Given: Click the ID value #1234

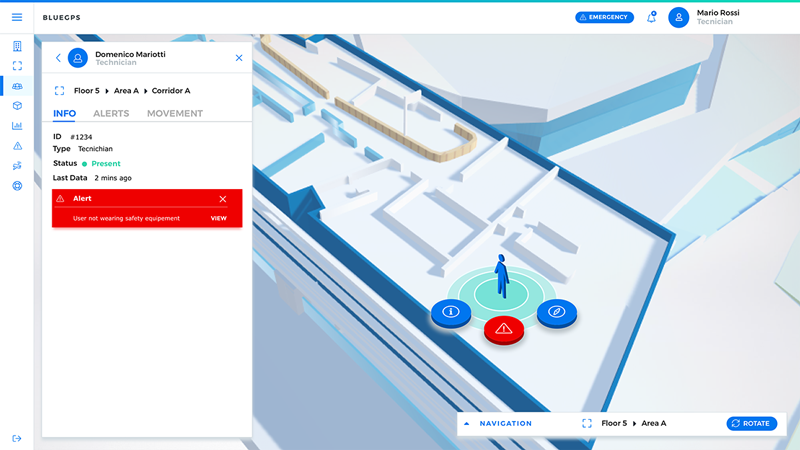Looking at the screenshot, I should 81,137.
